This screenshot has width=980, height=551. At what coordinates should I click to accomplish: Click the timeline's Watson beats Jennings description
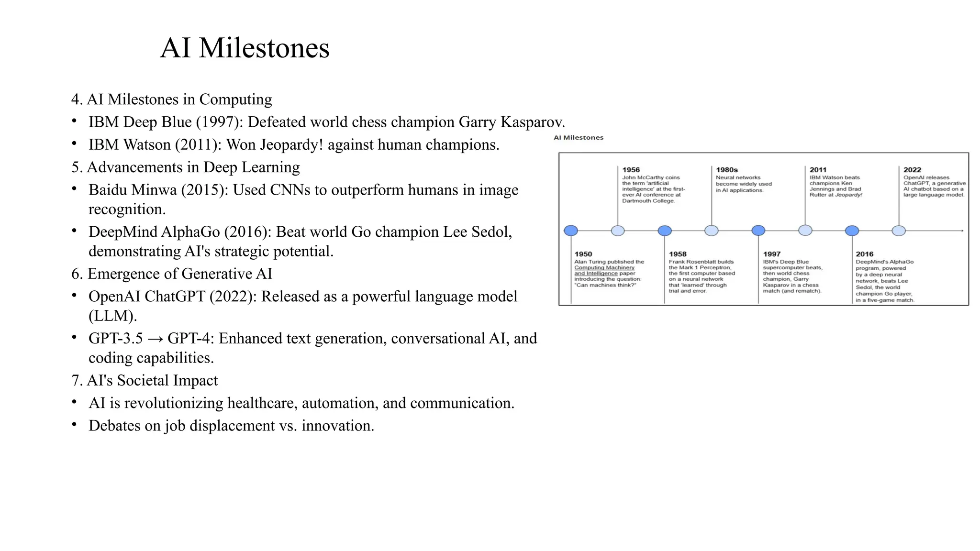(x=835, y=187)
